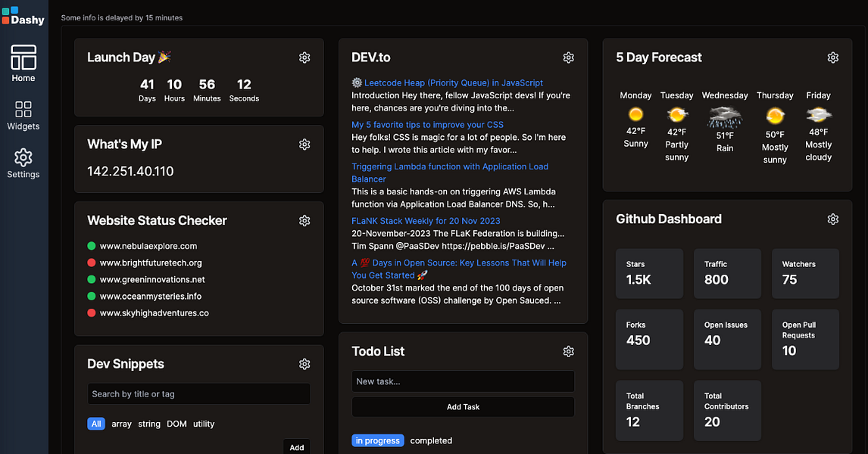This screenshot has height=454, width=868.
Task: Click the Total Branches 12 card
Action: tap(649, 410)
